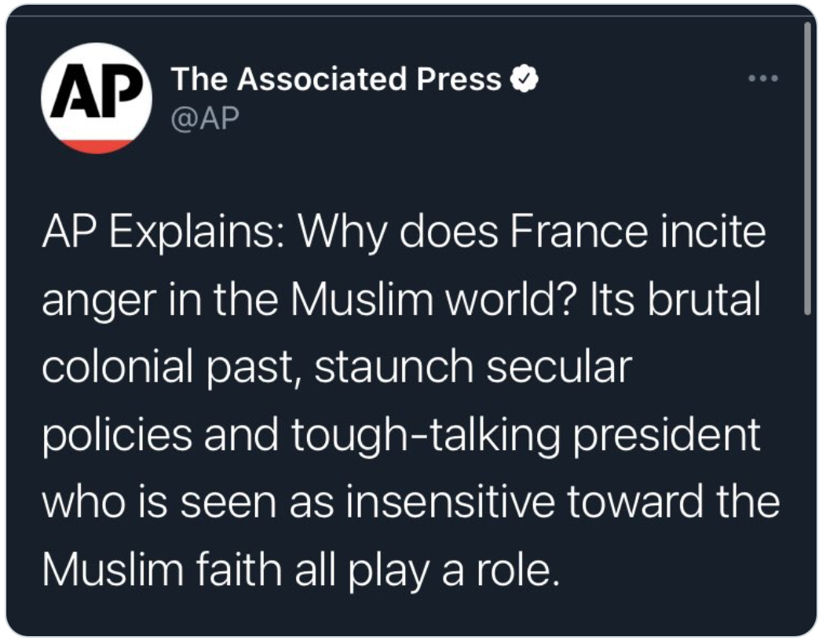Click the AP profile avatar logo
Screen dimensions: 826x644
point(97,97)
